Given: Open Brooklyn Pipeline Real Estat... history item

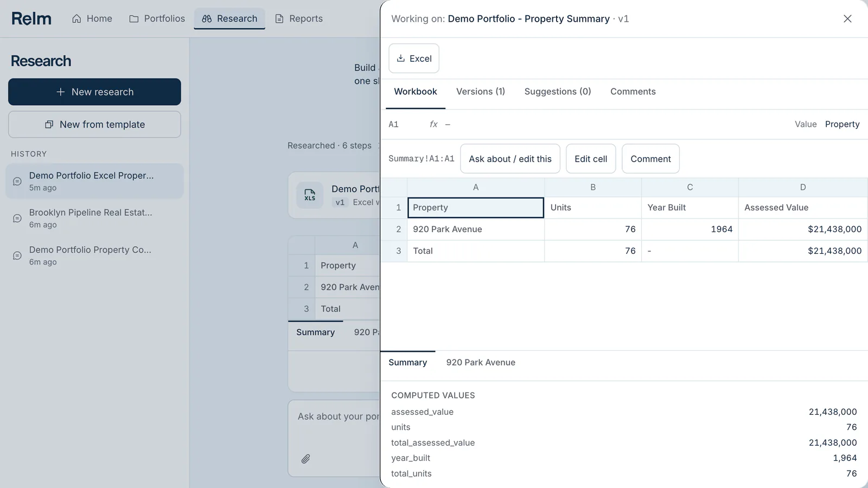Looking at the screenshot, I should pyautogui.click(x=94, y=218).
